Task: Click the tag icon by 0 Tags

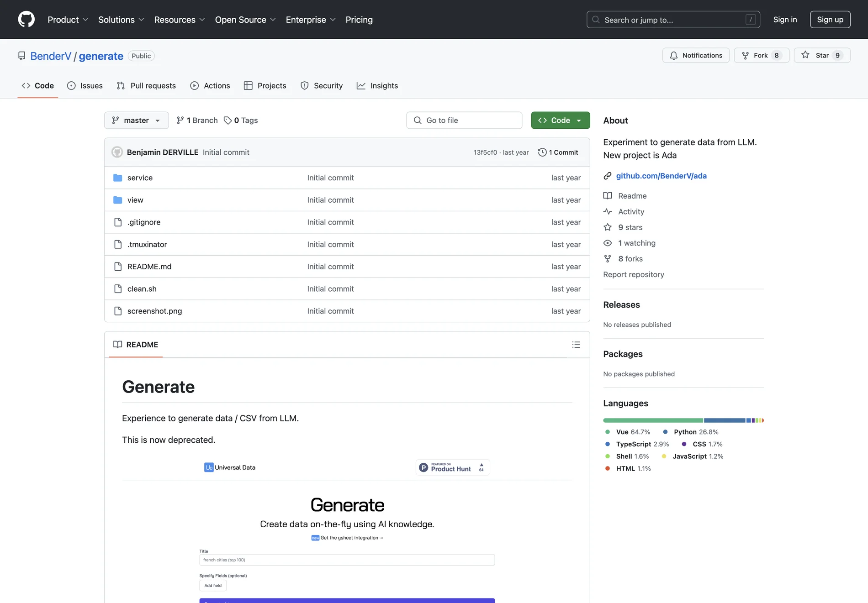Action: coord(228,121)
